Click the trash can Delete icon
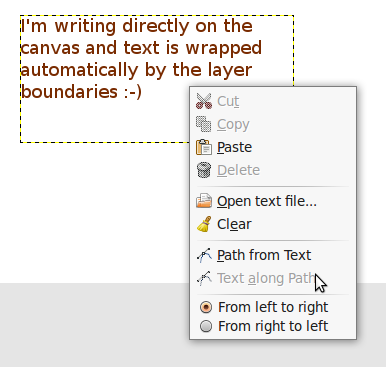 (x=204, y=170)
